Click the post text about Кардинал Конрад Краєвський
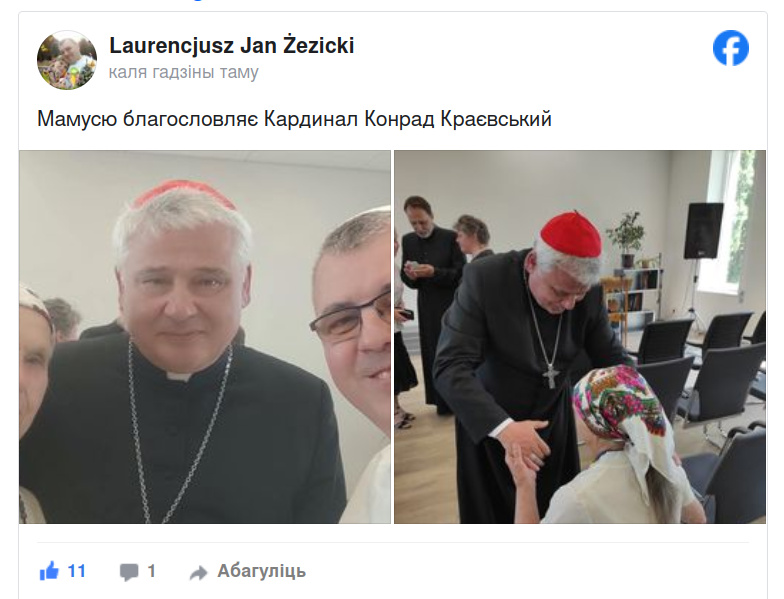 [x=294, y=119]
